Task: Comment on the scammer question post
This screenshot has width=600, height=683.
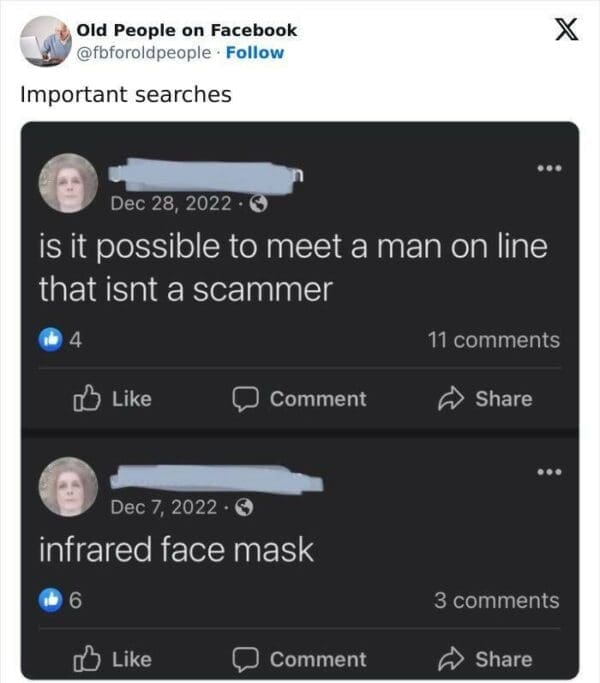Action: point(299,398)
